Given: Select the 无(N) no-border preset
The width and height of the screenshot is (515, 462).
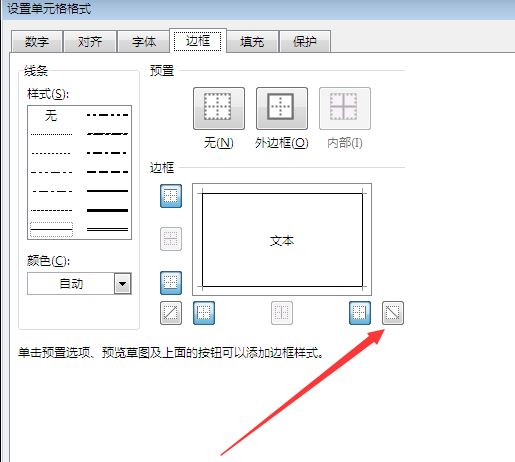Looking at the screenshot, I should (x=219, y=108).
